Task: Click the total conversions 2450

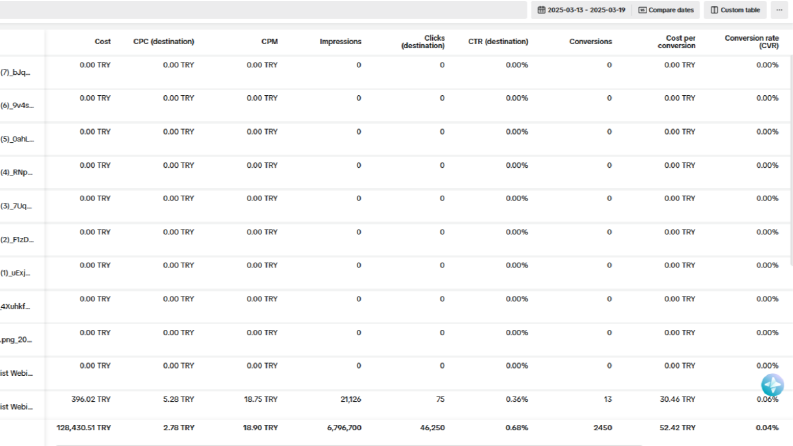Action: [603, 427]
